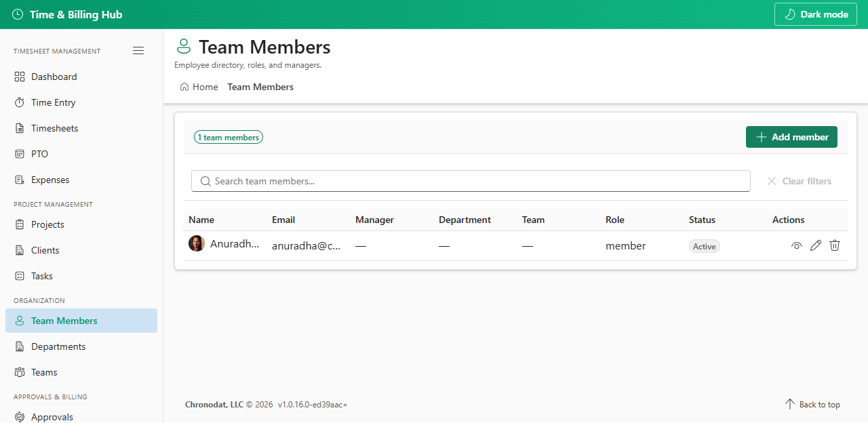Open Approvals in the sidebar

pyautogui.click(x=81, y=414)
